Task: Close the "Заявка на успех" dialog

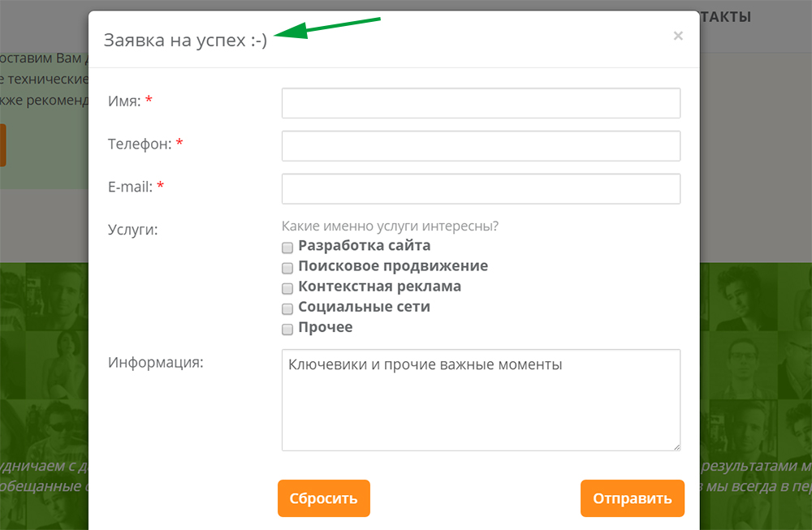Action: (678, 35)
